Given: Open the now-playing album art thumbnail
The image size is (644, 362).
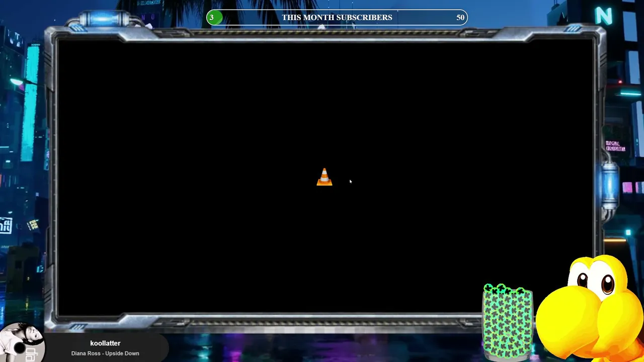Looking at the screenshot, I should point(22,343).
